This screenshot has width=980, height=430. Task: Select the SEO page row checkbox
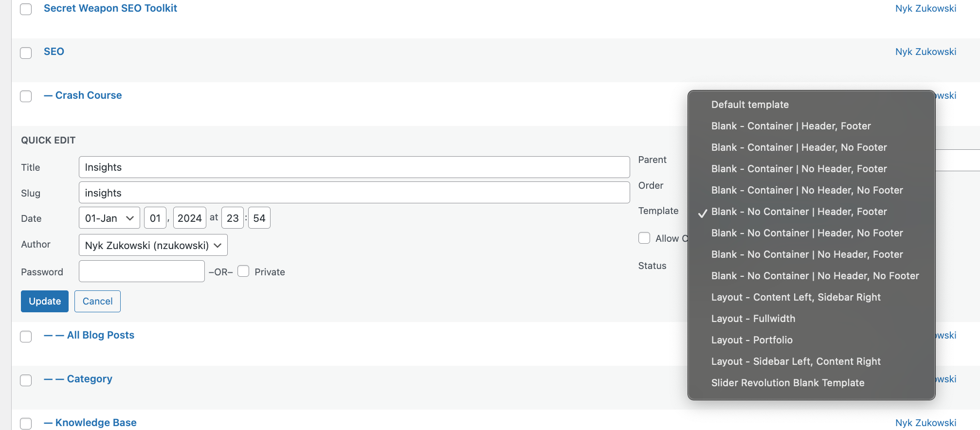pyautogui.click(x=26, y=53)
